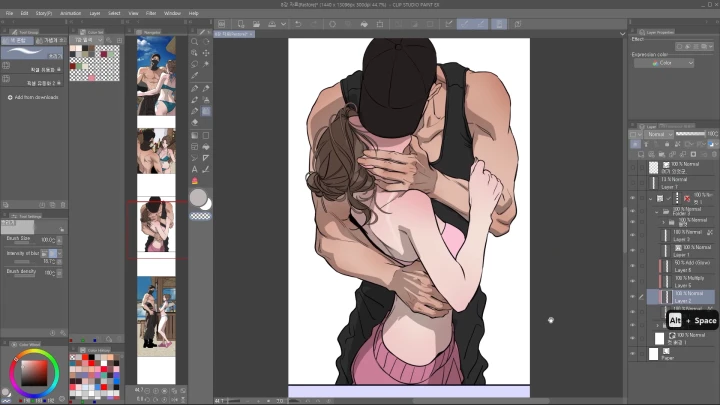Click the Undo icon in command bar
The image size is (720, 405).
[x=298, y=24]
